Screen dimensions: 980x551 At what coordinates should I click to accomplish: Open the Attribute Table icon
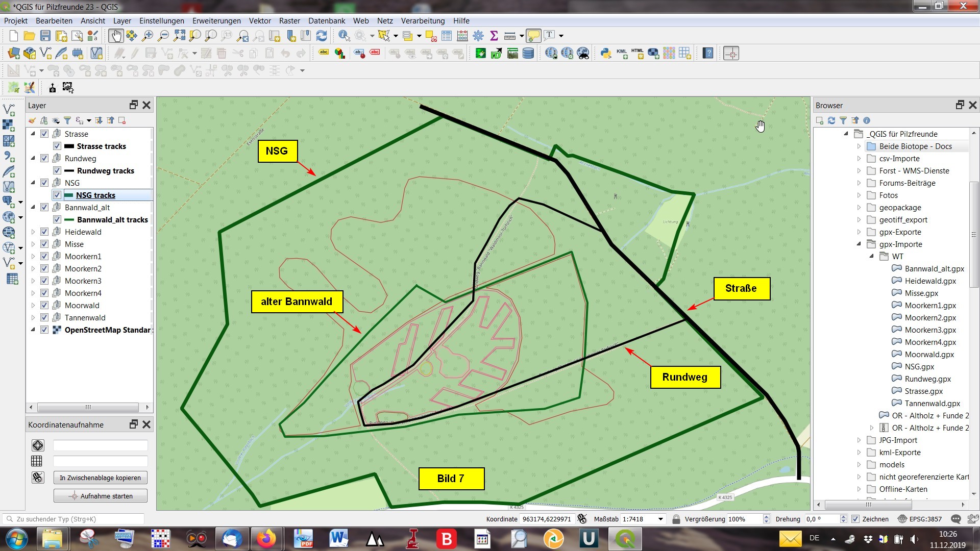point(447,36)
